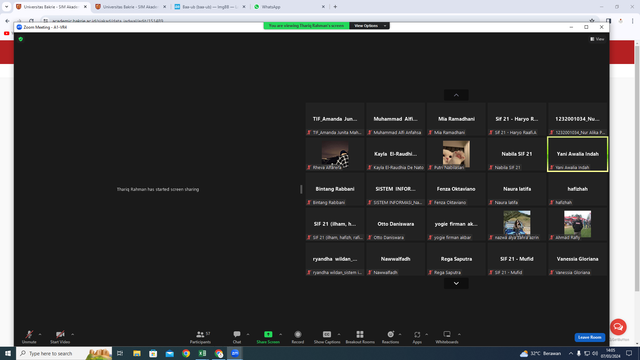The width and height of the screenshot is (640, 360).
Task: Open Task View on the taskbar
Action: coord(120,353)
